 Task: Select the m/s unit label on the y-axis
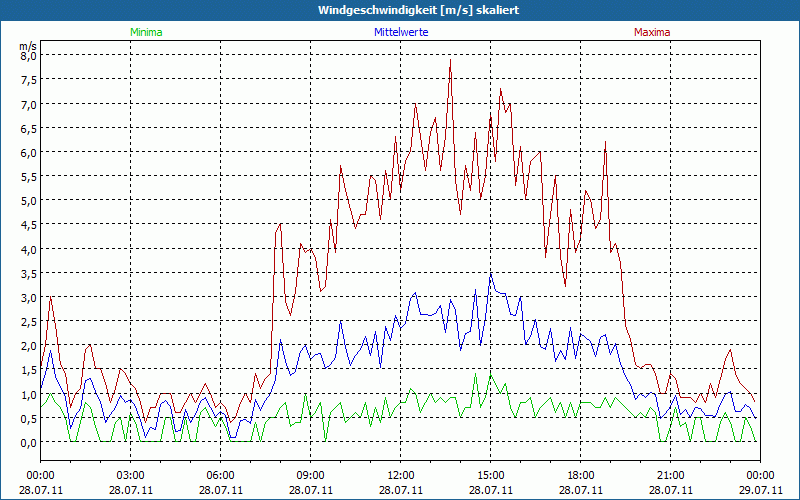pyautogui.click(x=27, y=45)
